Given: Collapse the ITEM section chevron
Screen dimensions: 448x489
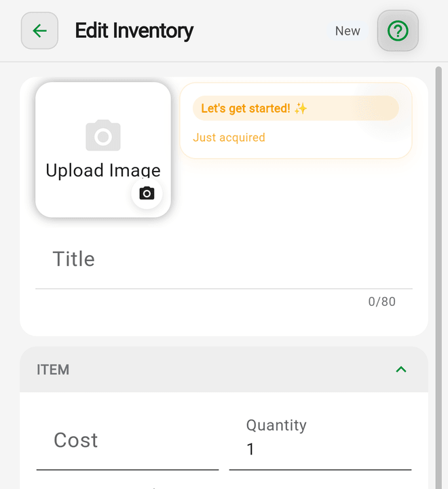Looking at the screenshot, I should [x=401, y=370].
